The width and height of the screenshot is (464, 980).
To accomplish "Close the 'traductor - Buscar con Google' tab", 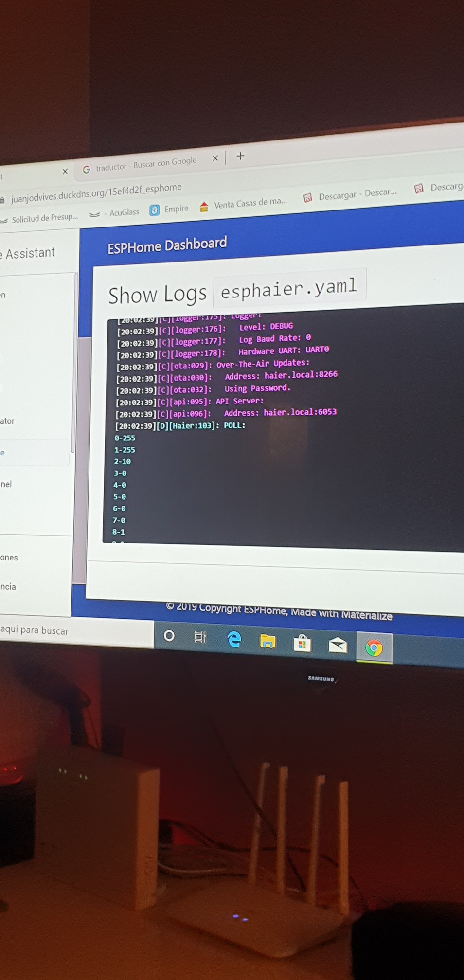I will click(215, 158).
